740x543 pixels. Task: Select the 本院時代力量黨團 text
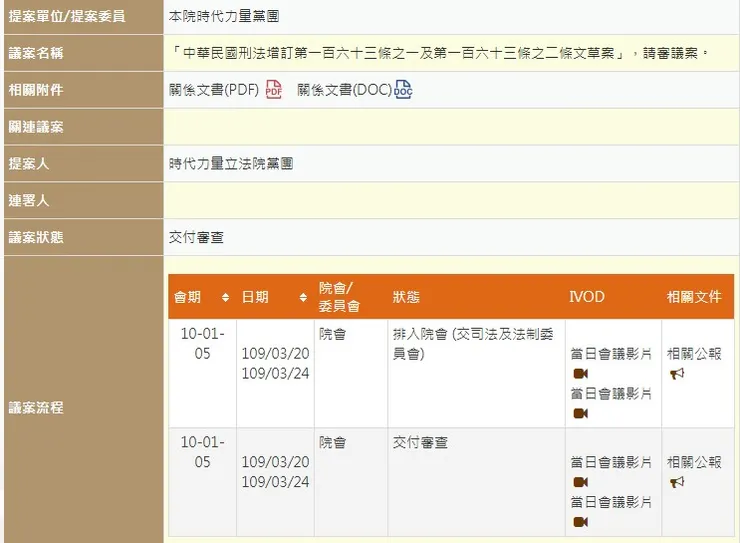click(x=224, y=16)
